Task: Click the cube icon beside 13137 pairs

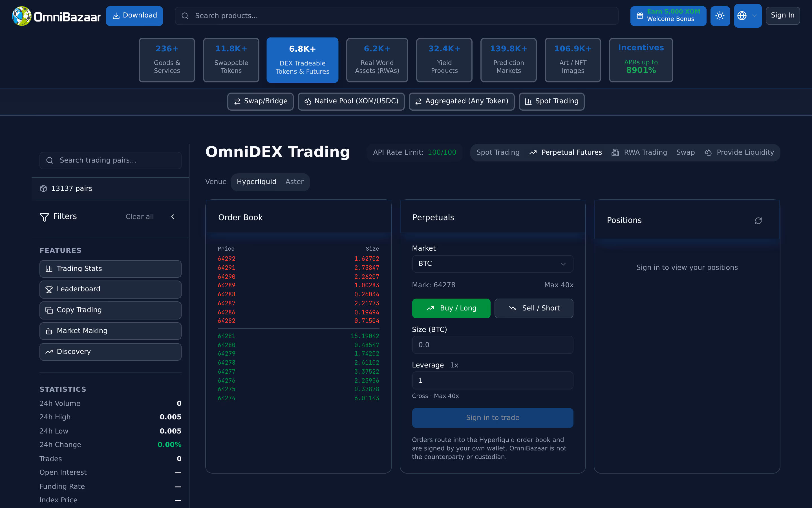Action: (x=43, y=189)
